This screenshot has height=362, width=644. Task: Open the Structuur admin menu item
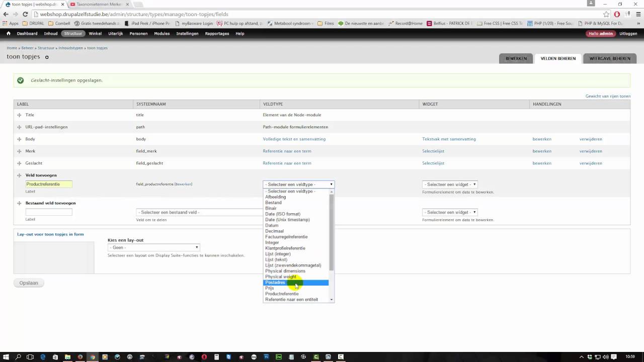[73, 34]
